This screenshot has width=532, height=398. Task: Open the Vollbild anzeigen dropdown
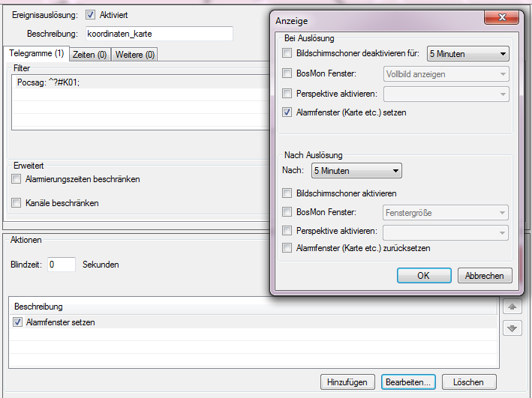(446, 73)
